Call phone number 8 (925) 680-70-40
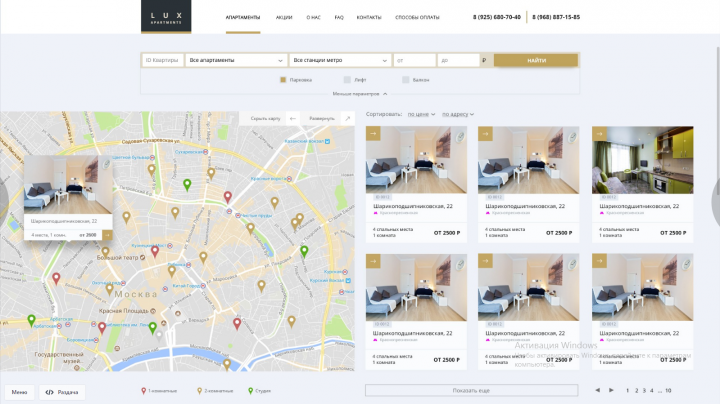 click(x=497, y=17)
